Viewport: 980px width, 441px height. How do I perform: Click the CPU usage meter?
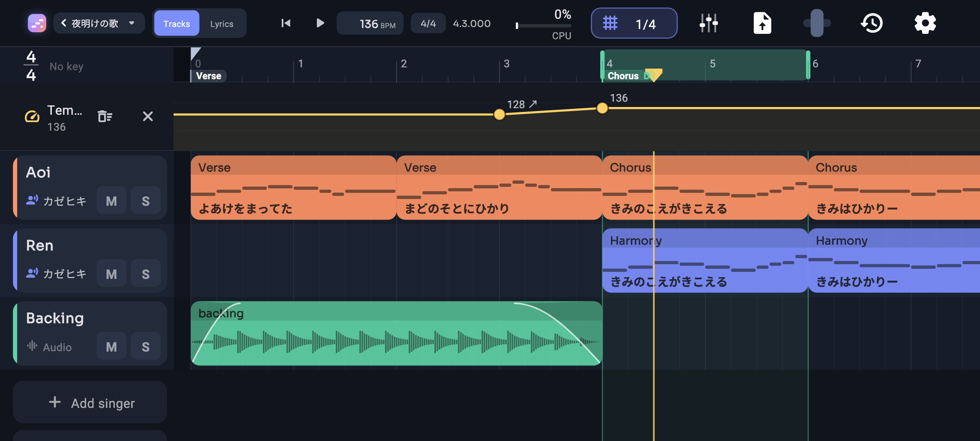click(543, 24)
